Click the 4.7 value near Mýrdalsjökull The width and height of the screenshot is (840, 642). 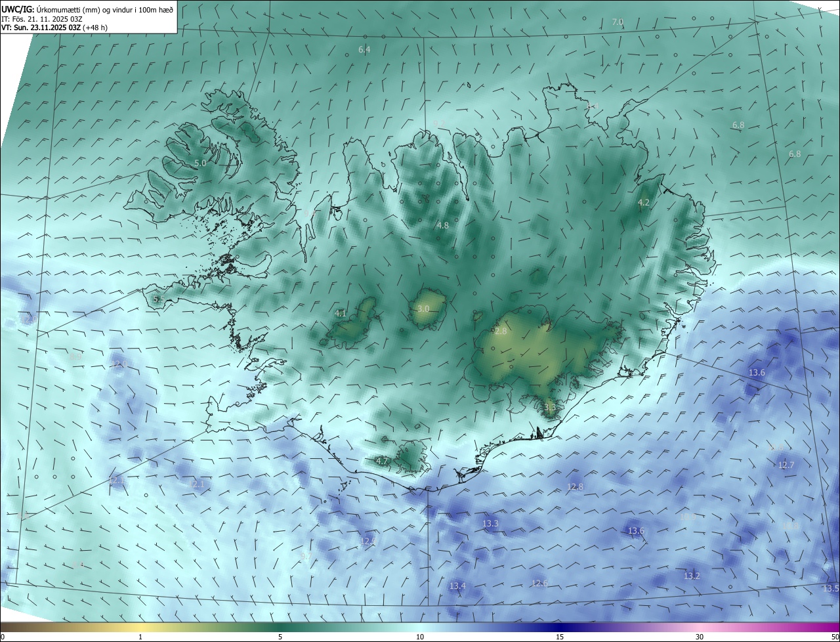pyautogui.click(x=381, y=461)
